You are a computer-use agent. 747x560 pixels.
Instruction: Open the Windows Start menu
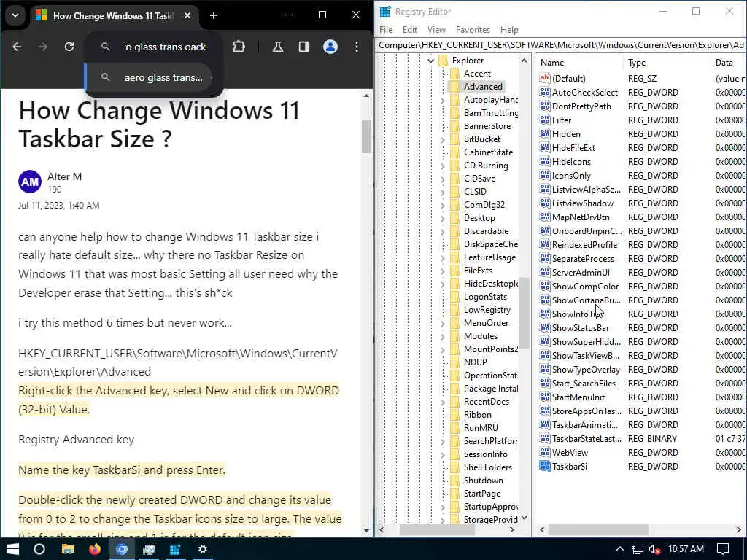pos(13,549)
